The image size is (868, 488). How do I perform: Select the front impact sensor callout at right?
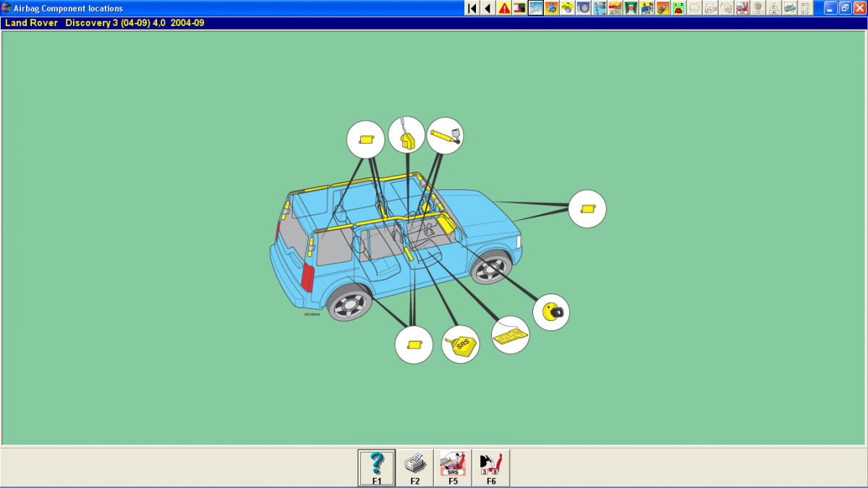pyautogui.click(x=587, y=209)
